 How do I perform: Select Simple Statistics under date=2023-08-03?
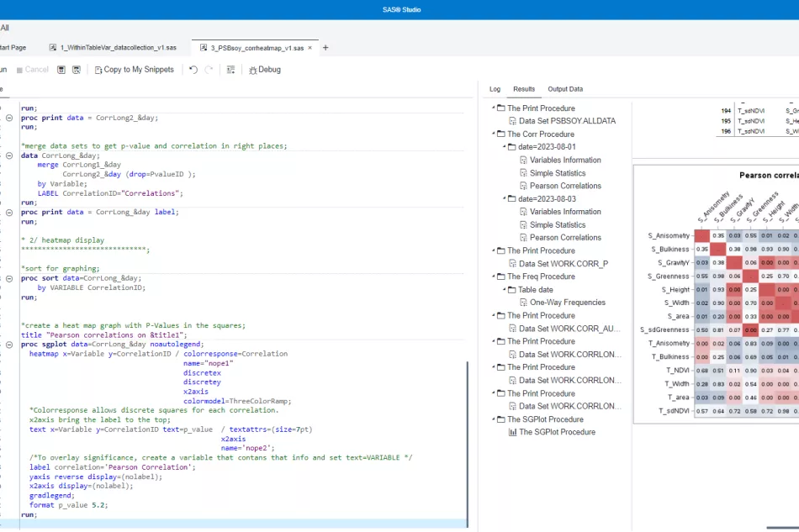click(x=553, y=225)
